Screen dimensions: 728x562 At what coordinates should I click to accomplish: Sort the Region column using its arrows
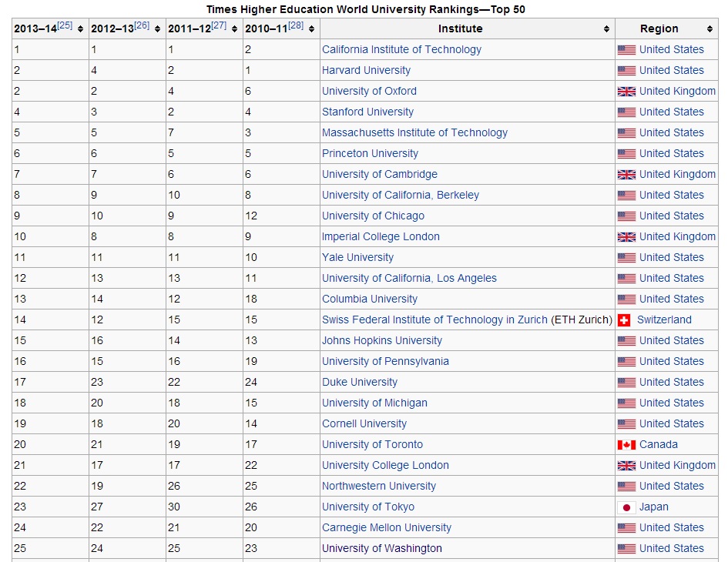pos(710,28)
